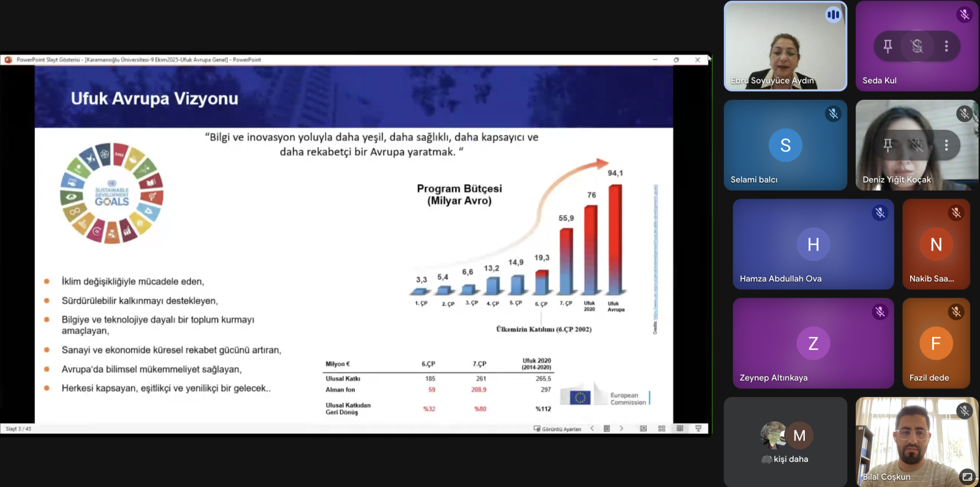Click the slide notes icon between arrows
This screenshot has width=980, height=487.
[606, 429]
